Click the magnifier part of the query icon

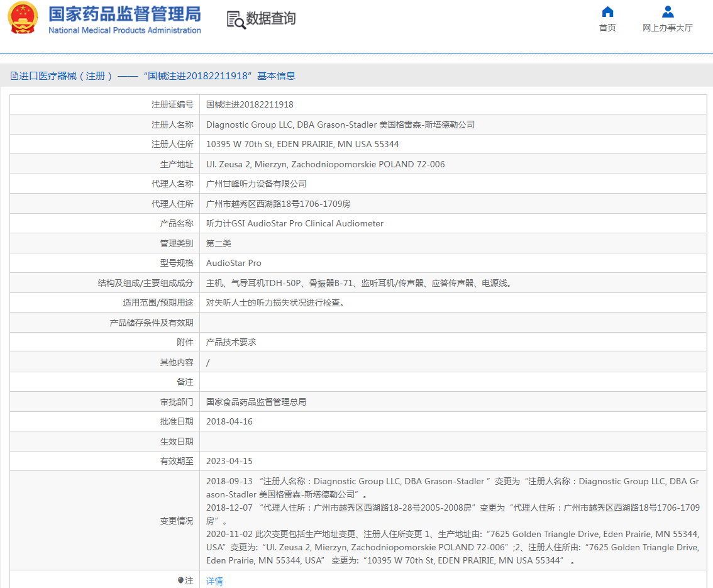[x=238, y=23]
